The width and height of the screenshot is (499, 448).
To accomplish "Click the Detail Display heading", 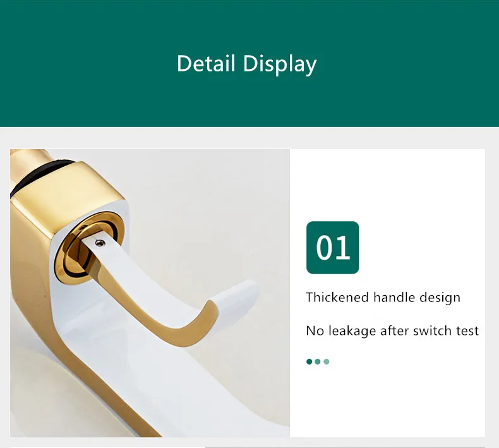I will point(246,64).
